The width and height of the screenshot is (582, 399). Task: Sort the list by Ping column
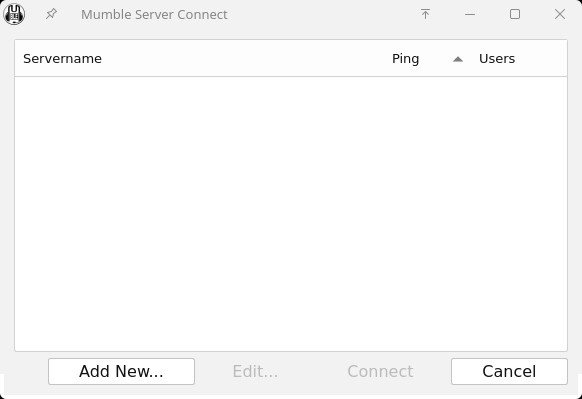pyautogui.click(x=405, y=59)
